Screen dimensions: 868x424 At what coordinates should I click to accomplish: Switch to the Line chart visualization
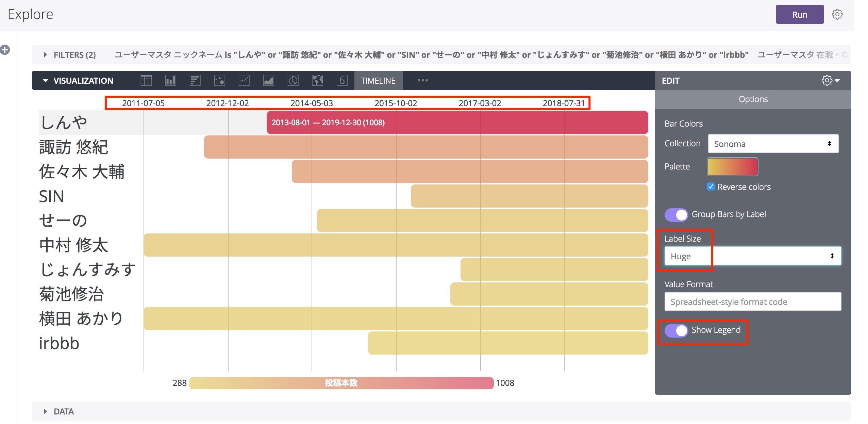(x=244, y=81)
